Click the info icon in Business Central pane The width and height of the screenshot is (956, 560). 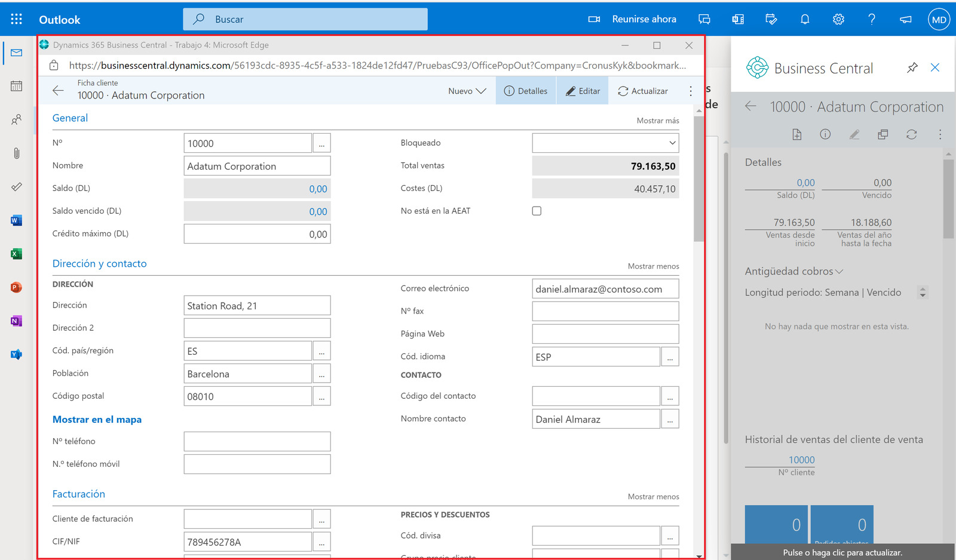pyautogui.click(x=825, y=134)
